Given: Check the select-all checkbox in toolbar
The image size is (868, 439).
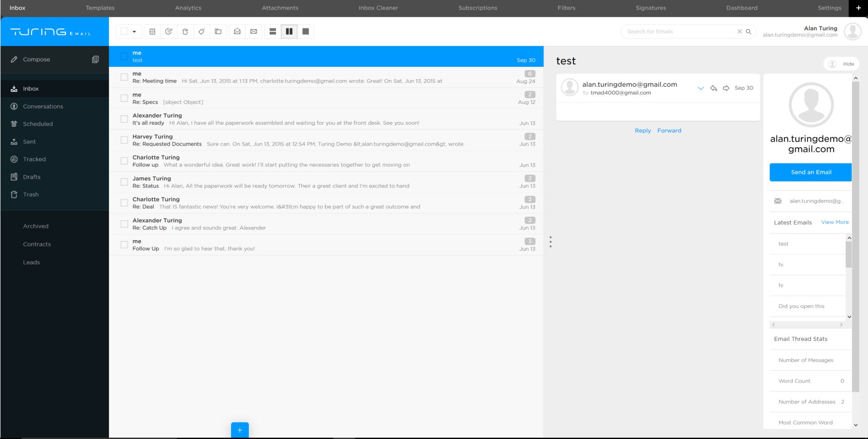Looking at the screenshot, I should 124,32.
